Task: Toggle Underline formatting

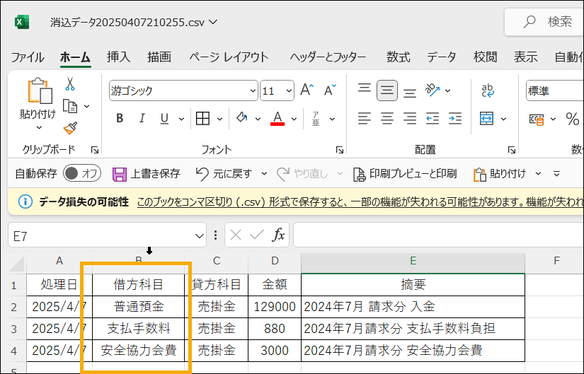Action: [164, 118]
